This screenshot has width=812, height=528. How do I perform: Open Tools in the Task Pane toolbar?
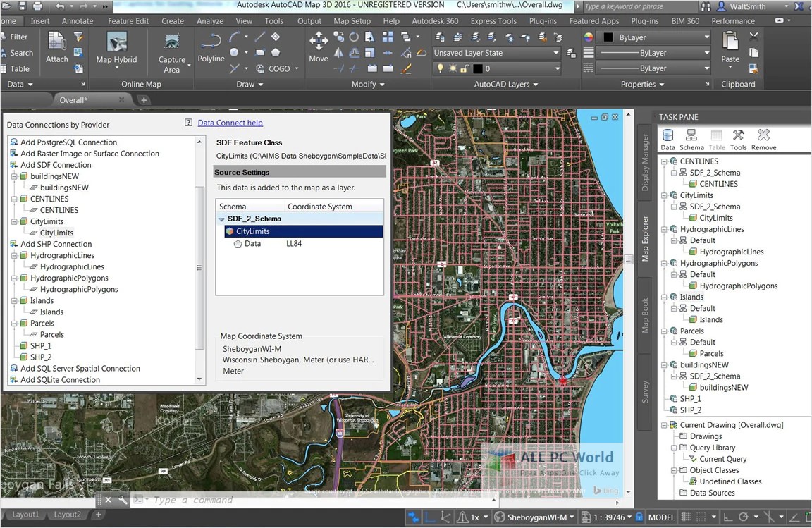pos(738,140)
